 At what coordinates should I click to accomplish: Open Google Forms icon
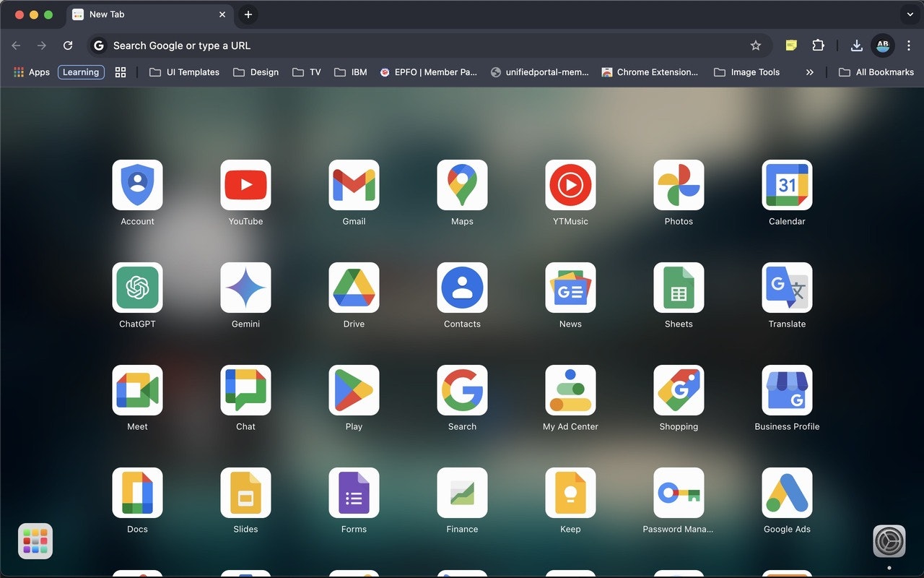pos(354,493)
